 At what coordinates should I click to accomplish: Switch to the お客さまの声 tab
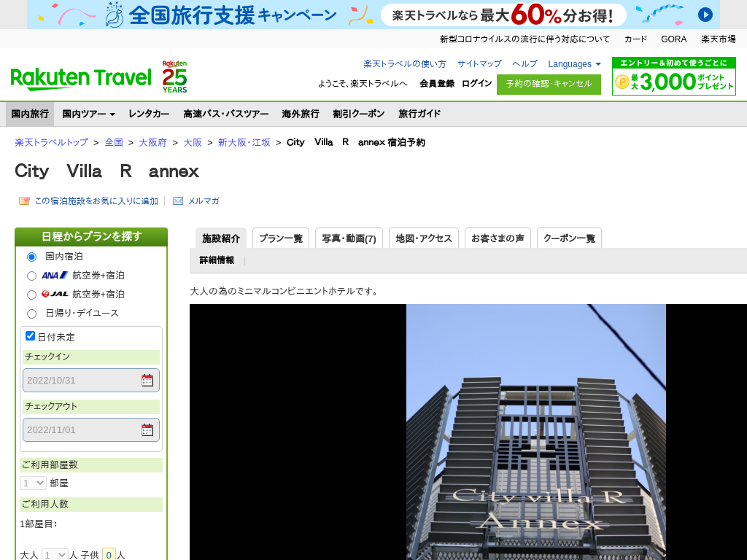[498, 238]
